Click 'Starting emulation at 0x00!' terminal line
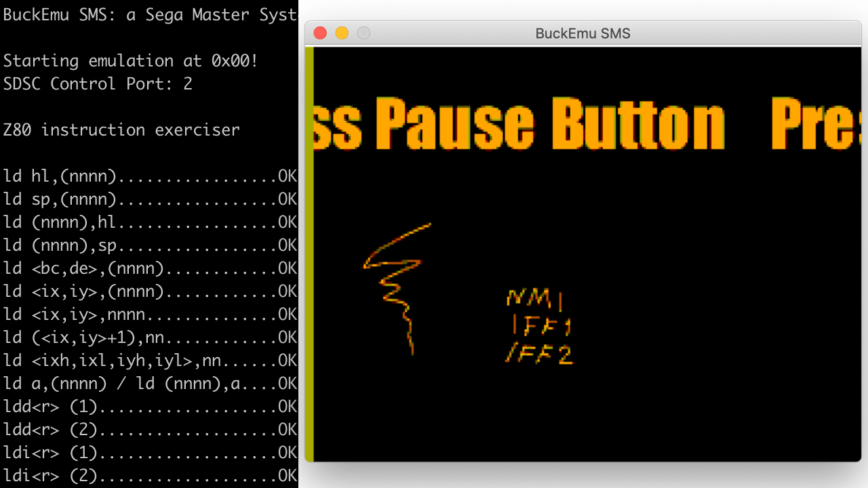 pos(130,61)
